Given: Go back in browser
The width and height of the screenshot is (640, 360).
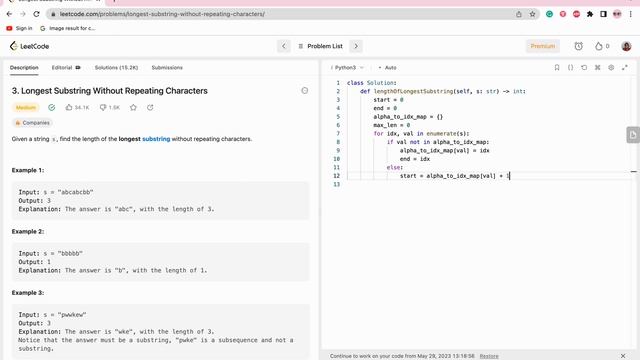Looking at the screenshot, I should [9, 14].
